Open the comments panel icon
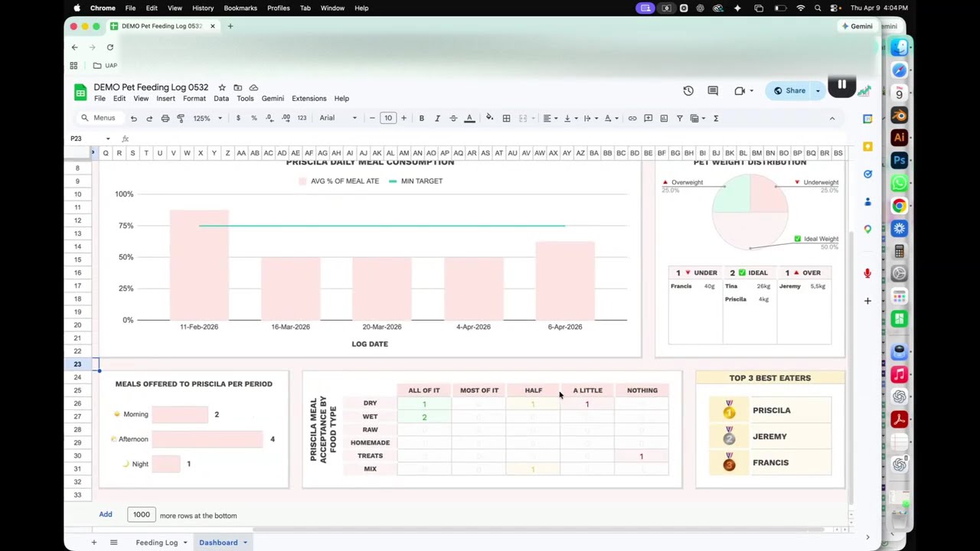This screenshot has height=551, width=980. (x=713, y=91)
